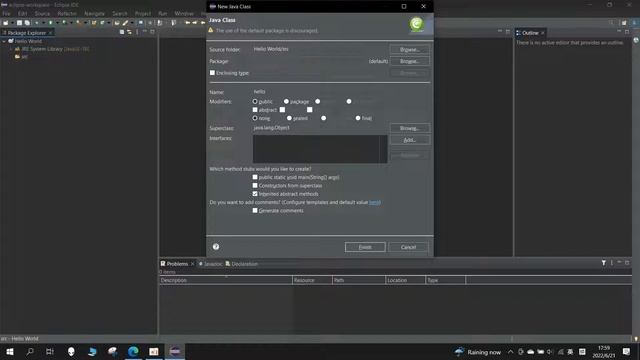Open the dropdown arrow beside Run icon
The width and height of the screenshot is (640, 360).
coord(58,23)
